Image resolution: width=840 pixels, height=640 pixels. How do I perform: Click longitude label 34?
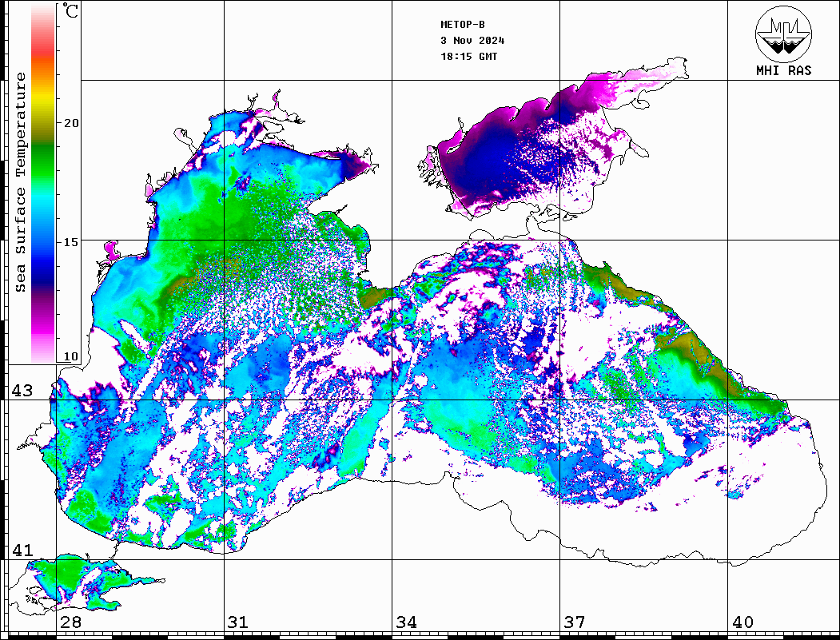(x=407, y=622)
